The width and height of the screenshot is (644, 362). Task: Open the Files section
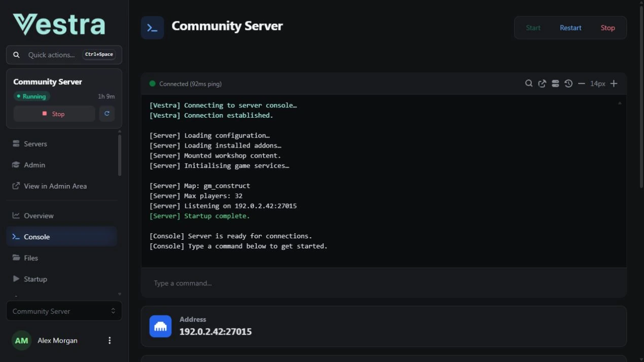[62, 258]
